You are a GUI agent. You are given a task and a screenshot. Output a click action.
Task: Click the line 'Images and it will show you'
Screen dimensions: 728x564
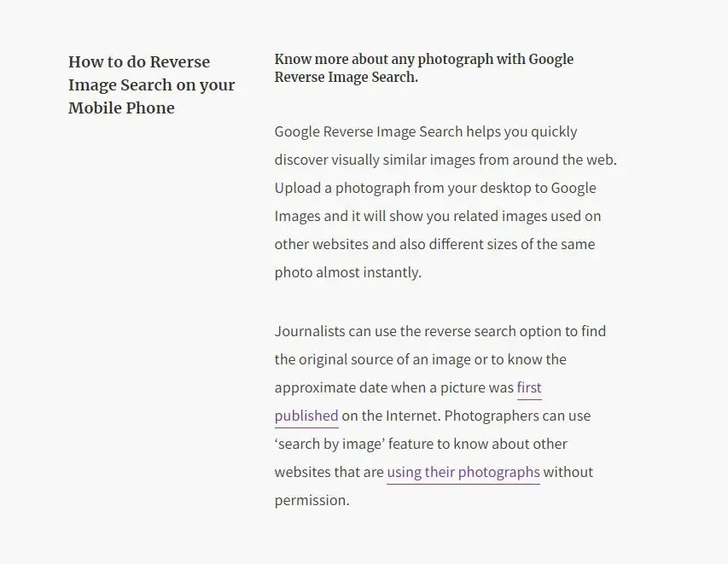point(438,217)
